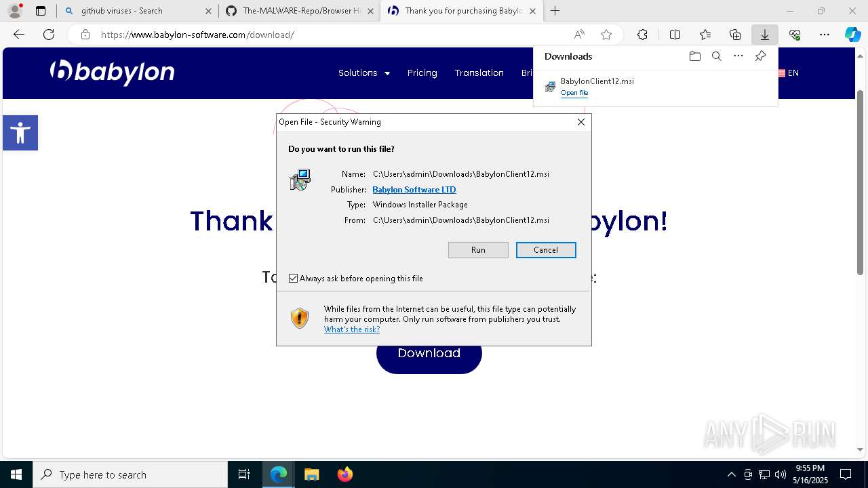Launch Firefox from the taskbar
The height and width of the screenshot is (488, 868).
click(344, 474)
